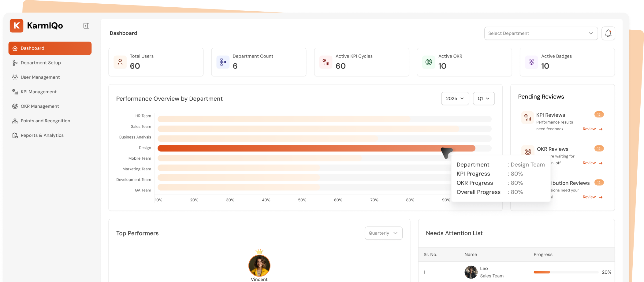Click the Reports & Analytics clipboard icon
The image size is (644, 282).
click(15, 135)
